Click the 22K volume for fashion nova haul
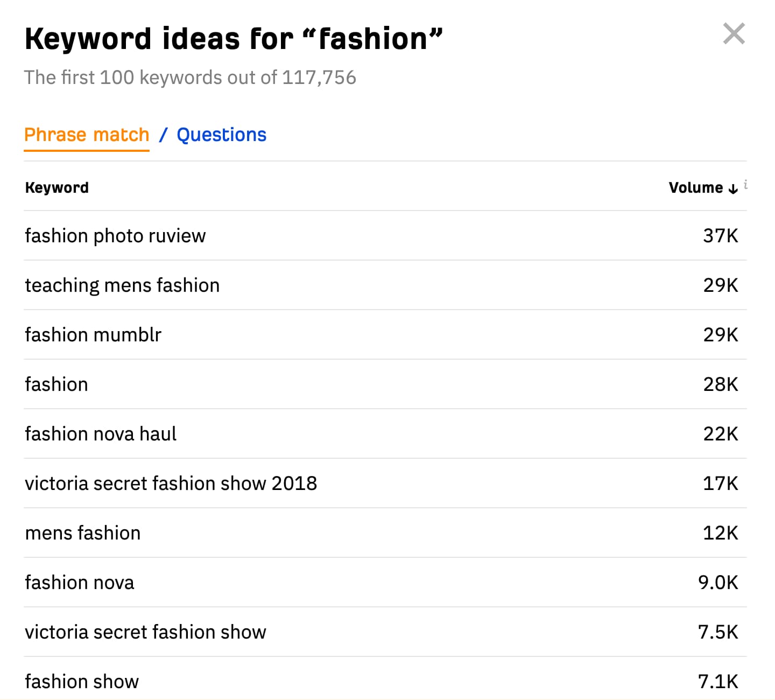 [720, 433]
